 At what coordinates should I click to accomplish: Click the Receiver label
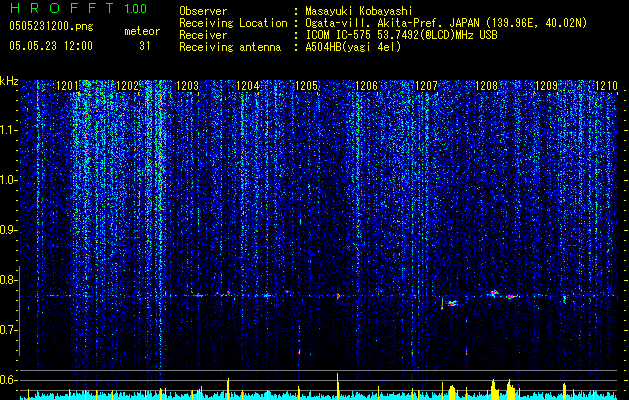(203, 35)
